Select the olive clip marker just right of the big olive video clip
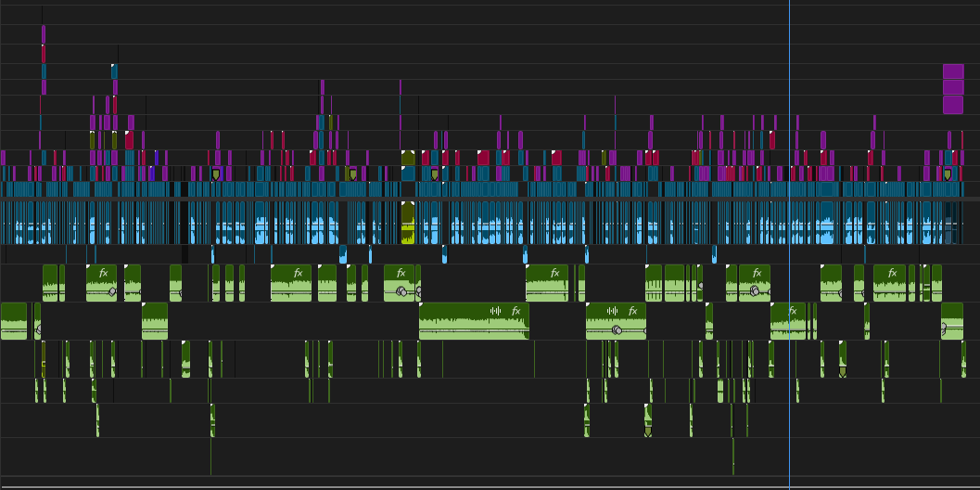Screen dimensions: 980x490 point(435,174)
